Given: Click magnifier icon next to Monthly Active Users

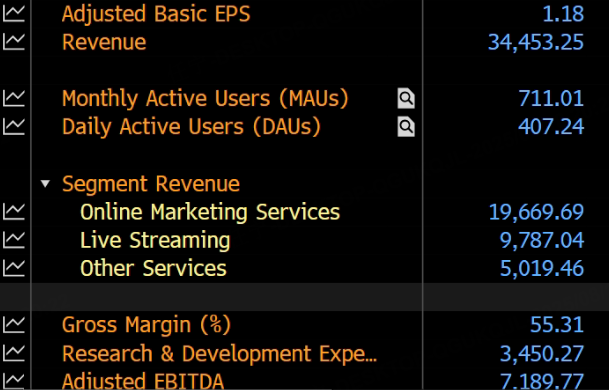Looking at the screenshot, I should [406, 98].
